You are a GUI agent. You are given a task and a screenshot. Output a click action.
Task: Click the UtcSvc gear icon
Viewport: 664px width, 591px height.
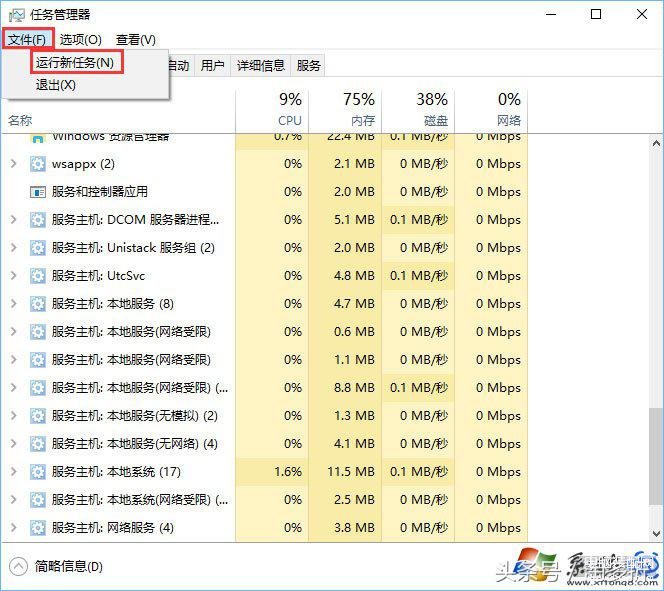pos(38,276)
